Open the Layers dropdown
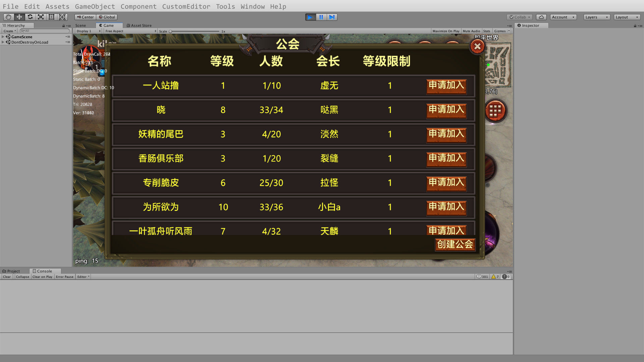This screenshot has height=362, width=644. (x=596, y=17)
